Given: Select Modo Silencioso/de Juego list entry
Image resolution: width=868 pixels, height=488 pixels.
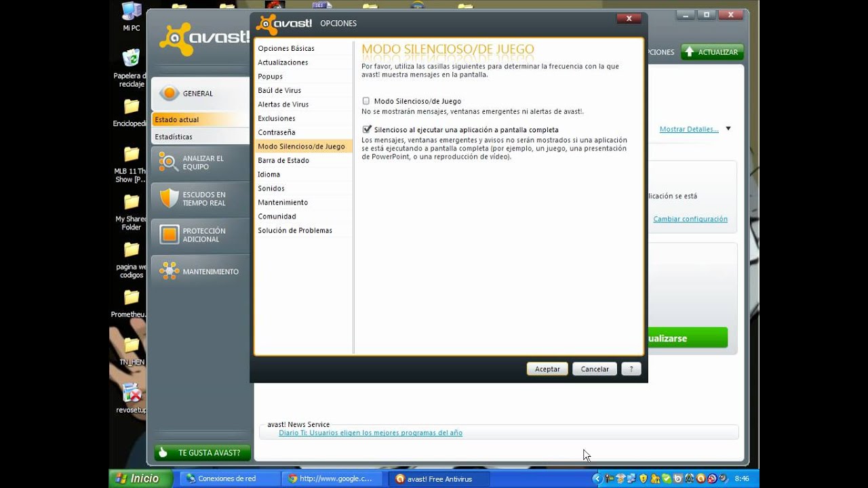Looking at the screenshot, I should (x=304, y=146).
